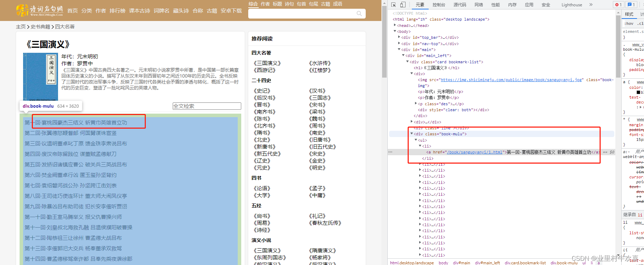Switch to the 控制台 Console tab
This screenshot has width=644, height=265.
pyautogui.click(x=439, y=5)
